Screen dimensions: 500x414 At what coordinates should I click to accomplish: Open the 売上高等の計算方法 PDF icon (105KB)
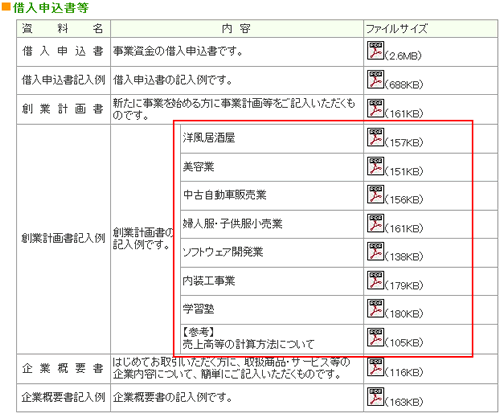tap(375, 337)
